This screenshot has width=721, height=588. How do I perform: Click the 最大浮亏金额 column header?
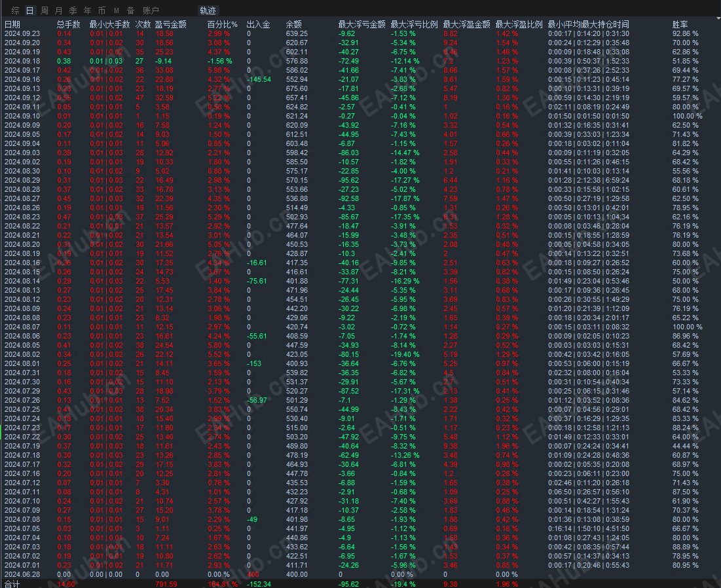click(362, 24)
